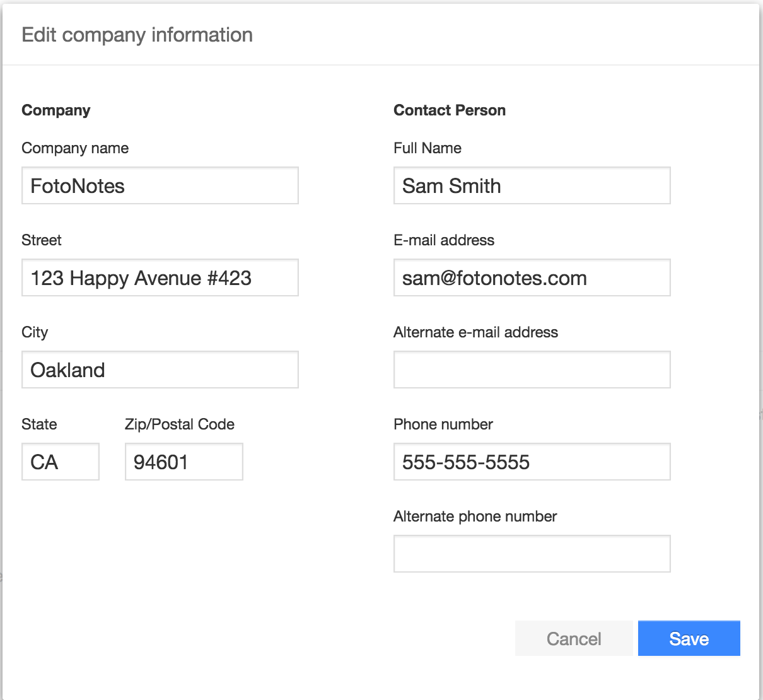Click the Company name input field
Image resolution: width=763 pixels, height=700 pixels.
[x=160, y=185]
